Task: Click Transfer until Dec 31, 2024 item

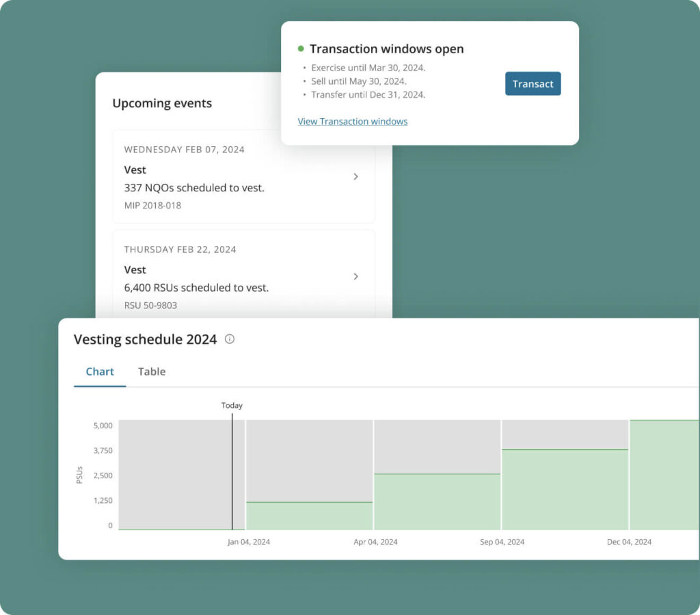Action: pos(368,95)
